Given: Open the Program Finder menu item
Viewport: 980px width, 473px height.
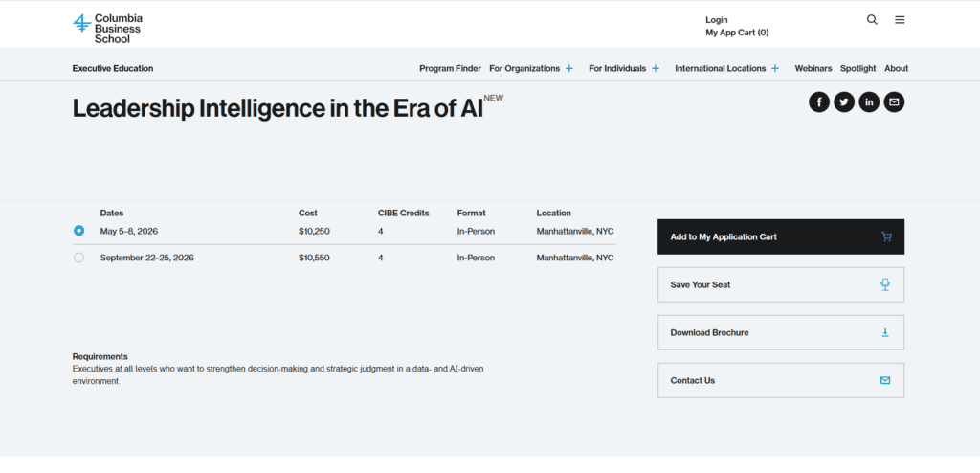Looking at the screenshot, I should [450, 68].
